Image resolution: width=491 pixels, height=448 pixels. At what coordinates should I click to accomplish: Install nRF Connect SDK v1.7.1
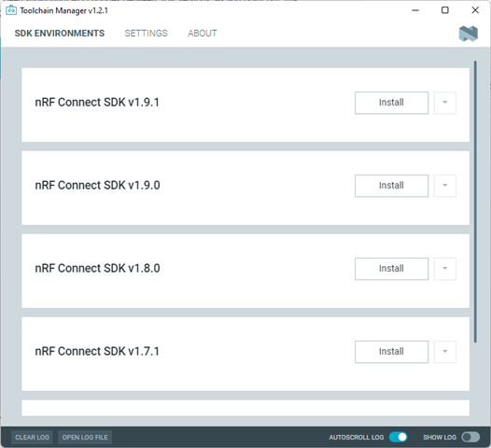pos(391,352)
